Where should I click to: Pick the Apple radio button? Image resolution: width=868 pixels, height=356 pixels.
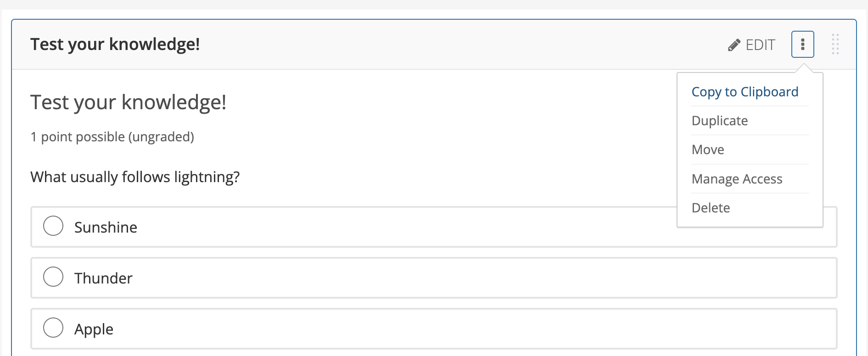pos(53,328)
